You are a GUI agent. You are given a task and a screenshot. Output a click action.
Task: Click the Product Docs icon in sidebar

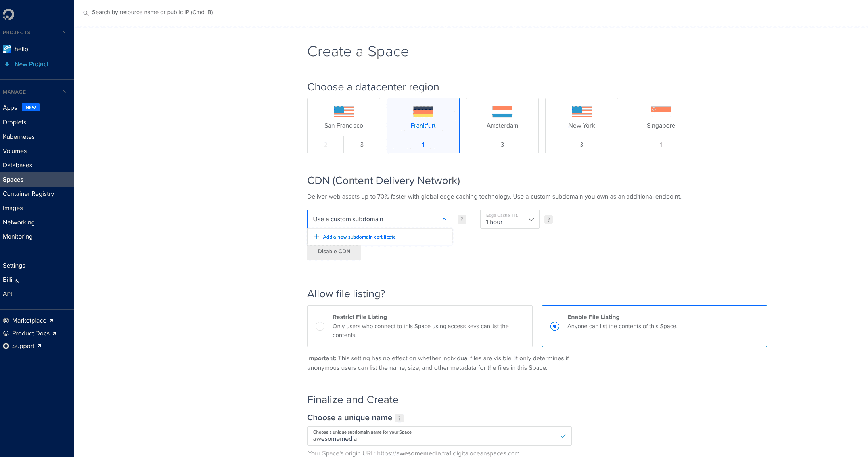point(6,333)
